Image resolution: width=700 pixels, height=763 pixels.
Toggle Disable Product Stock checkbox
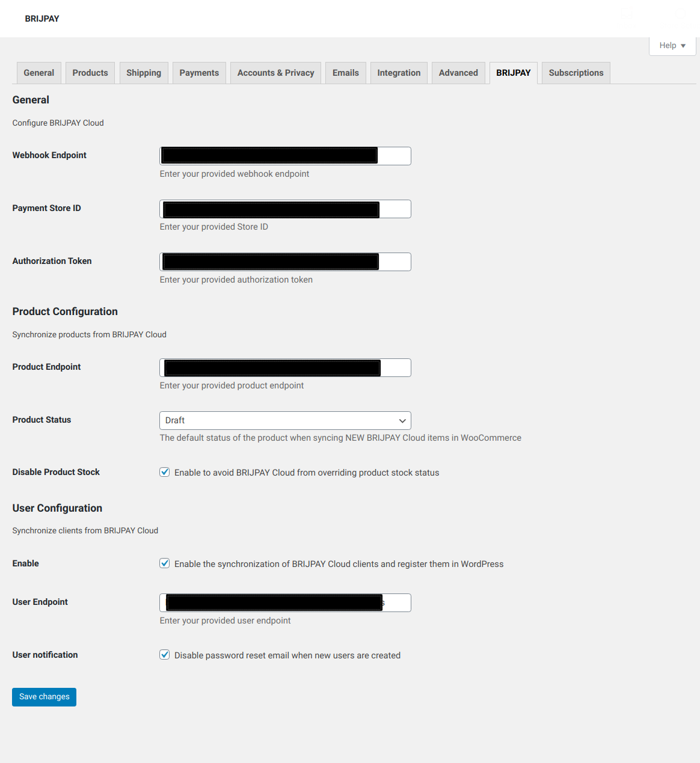coord(164,472)
